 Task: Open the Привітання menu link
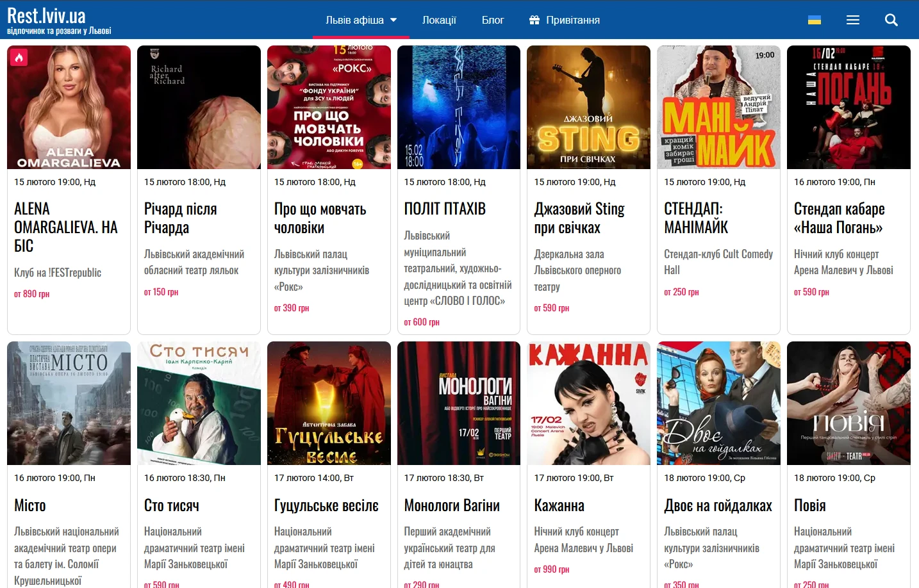pos(572,20)
